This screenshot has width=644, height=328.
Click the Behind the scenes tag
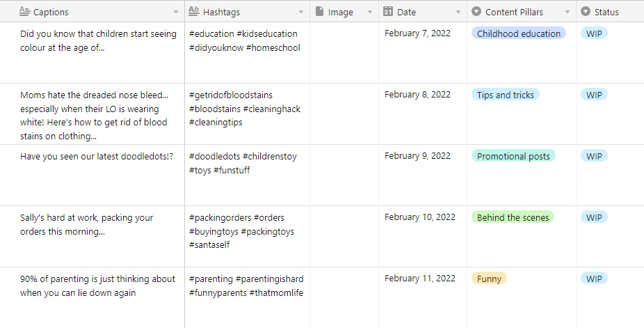(513, 217)
